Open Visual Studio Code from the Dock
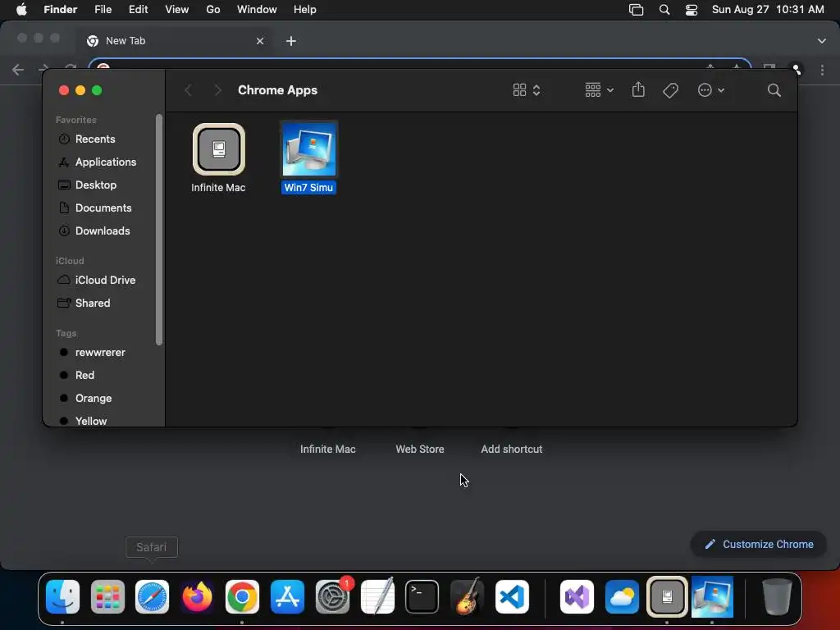840x630 pixels. coord(512,597)
